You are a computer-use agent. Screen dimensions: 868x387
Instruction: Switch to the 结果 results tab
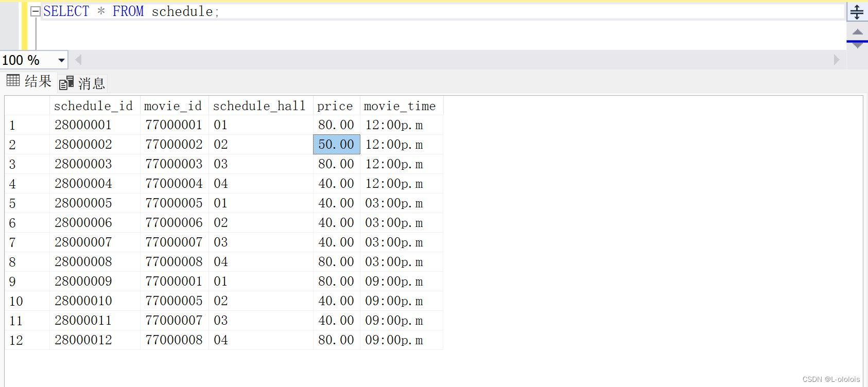point(29,81)
